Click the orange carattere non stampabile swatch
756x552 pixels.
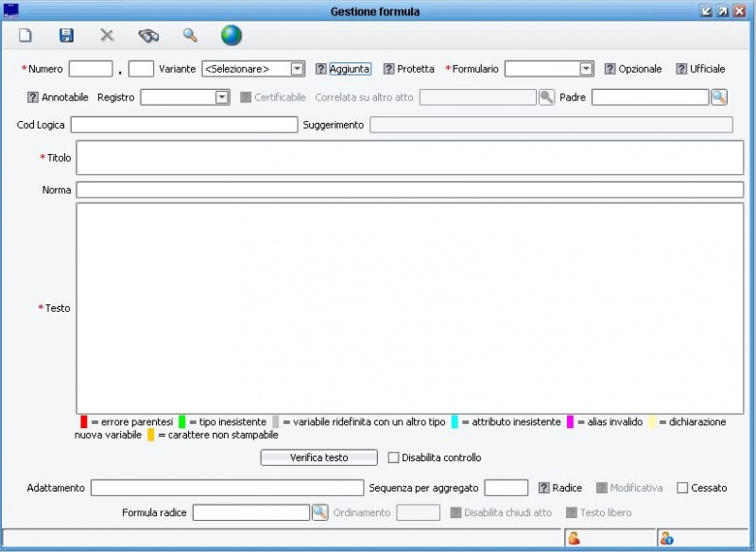point(151,435)
